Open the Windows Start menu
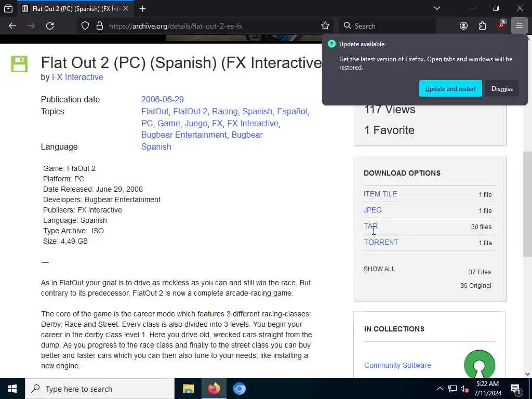Screen dimensions: 532x399 (12, 389)
